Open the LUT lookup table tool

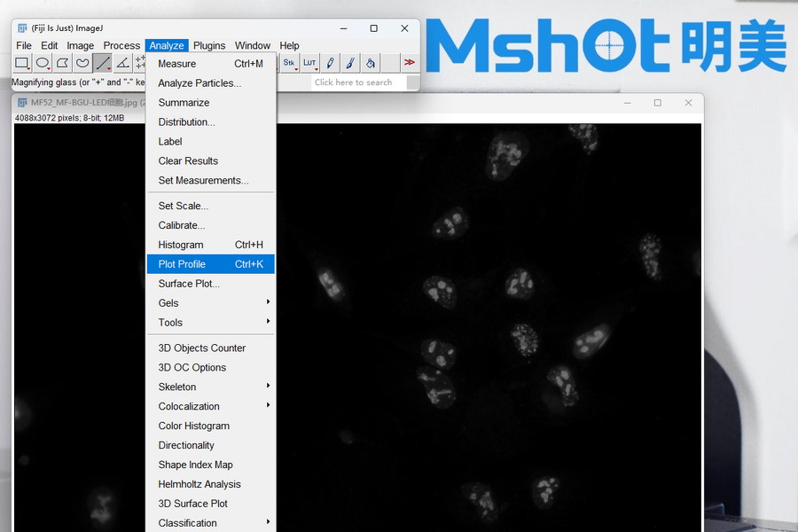click(309, 63)
